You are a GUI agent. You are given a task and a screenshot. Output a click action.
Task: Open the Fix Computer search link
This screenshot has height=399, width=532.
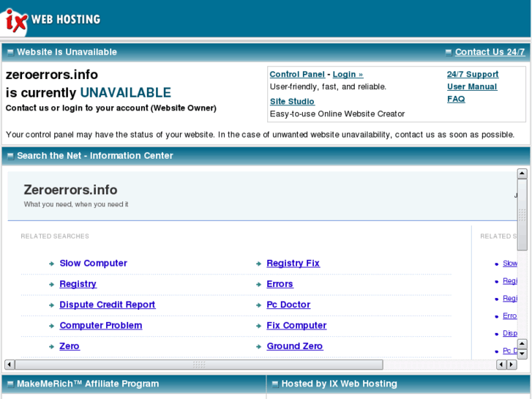[296, 325]
